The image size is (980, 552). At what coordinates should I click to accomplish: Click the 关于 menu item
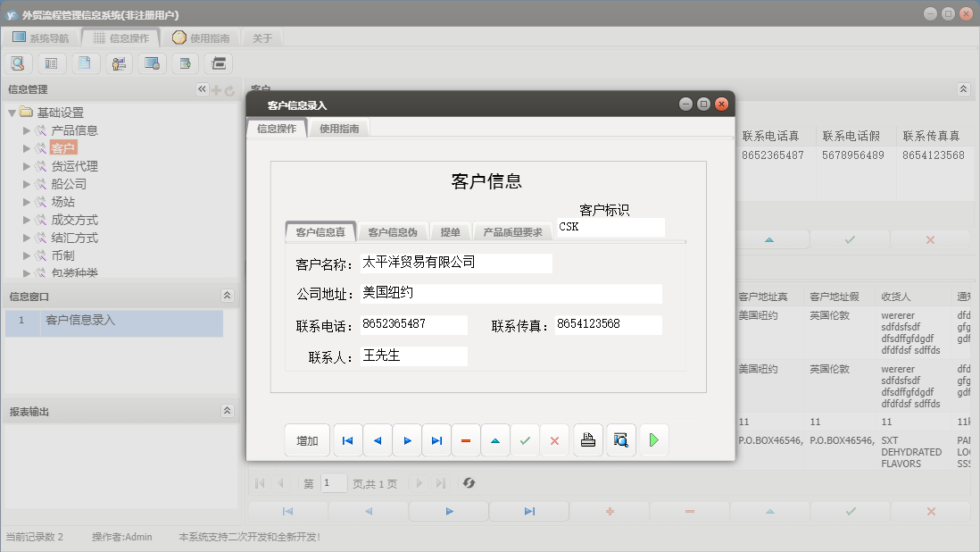(x=262, y=38)
